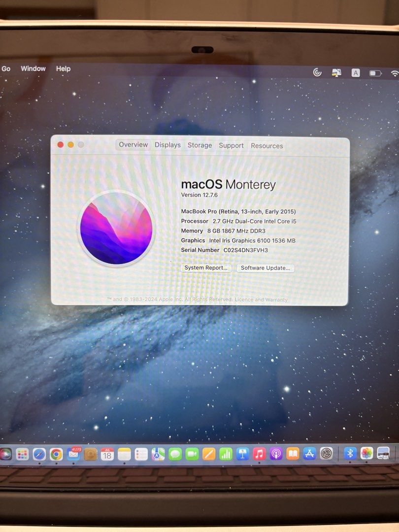Click 'Intel Iris Graphics 6100 1536 MB' text
The image size is (399, 532).
click(252, 240)
